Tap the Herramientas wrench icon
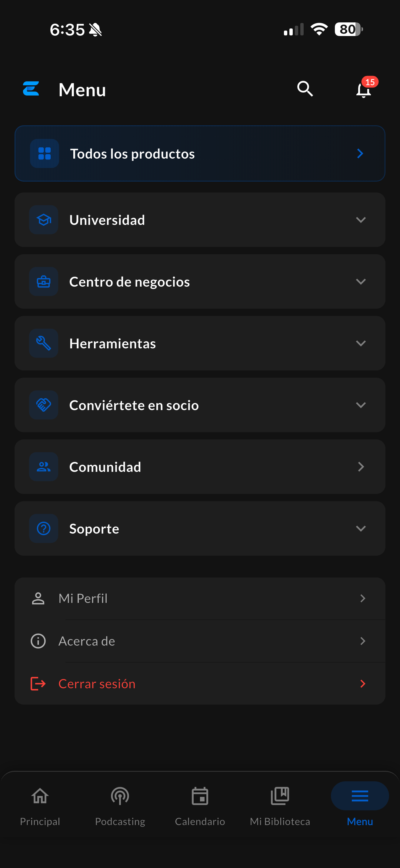 point(44,344)
